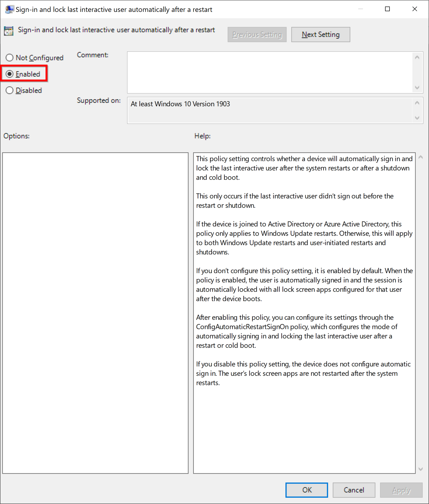Click the Supported on field text
Viewport: 429px width, 504px height.
tap(180, 104)
